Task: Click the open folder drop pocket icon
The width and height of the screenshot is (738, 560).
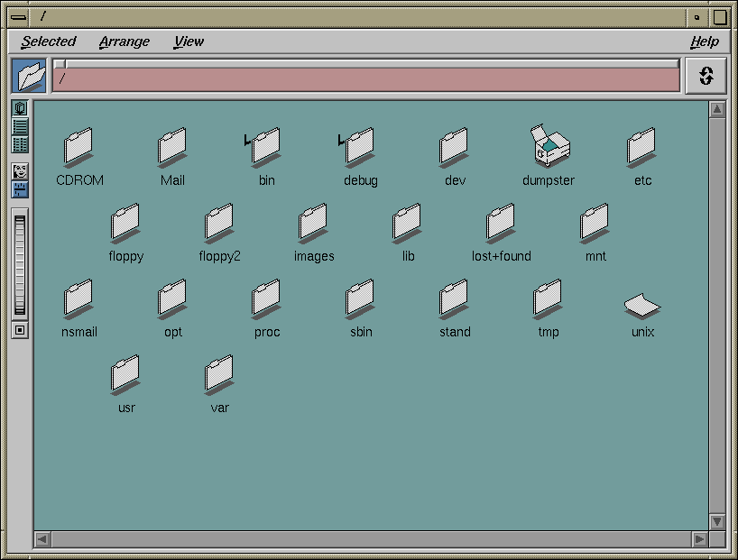Action: coord(29,77)
